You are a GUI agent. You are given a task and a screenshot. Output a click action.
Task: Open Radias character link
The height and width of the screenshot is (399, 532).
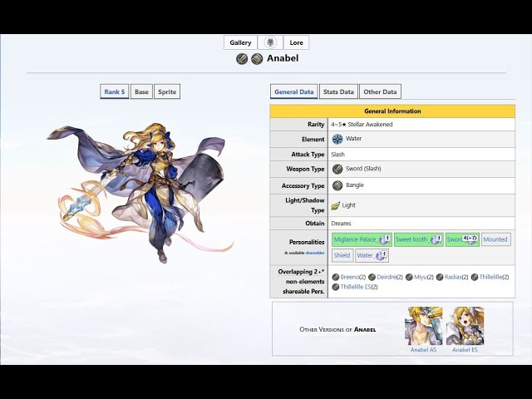click(x=453, y=277)
